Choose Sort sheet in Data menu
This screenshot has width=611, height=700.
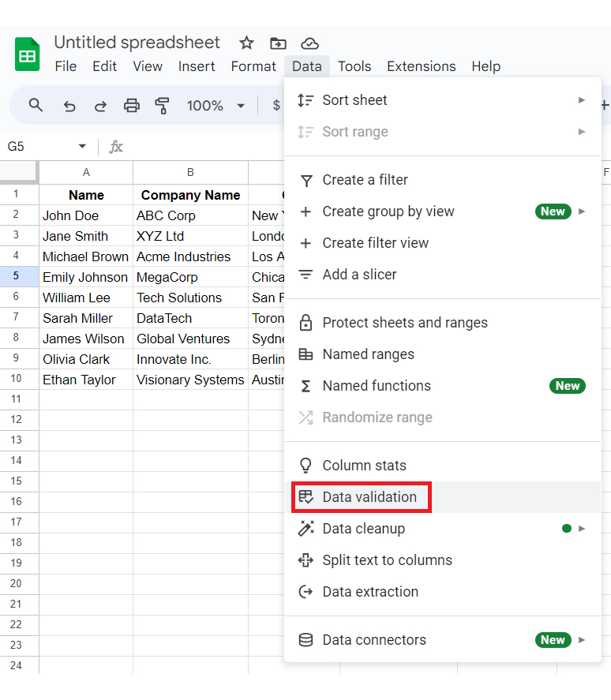coord(443,100)
